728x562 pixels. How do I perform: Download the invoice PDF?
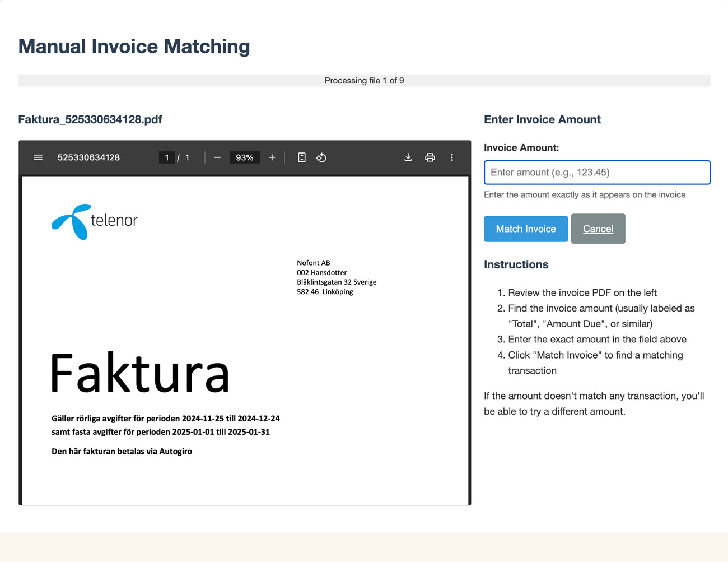point(408,157)
